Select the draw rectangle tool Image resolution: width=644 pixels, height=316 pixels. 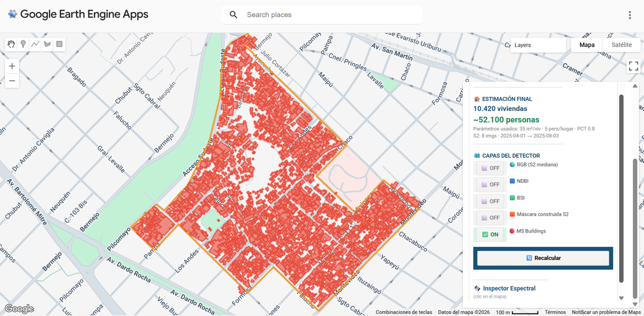60,44
